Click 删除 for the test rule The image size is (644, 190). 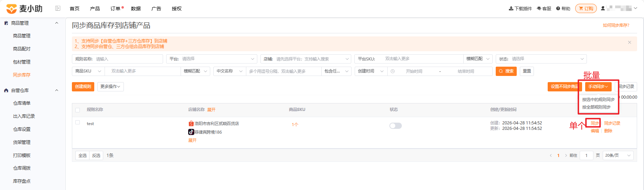(608, 131)
